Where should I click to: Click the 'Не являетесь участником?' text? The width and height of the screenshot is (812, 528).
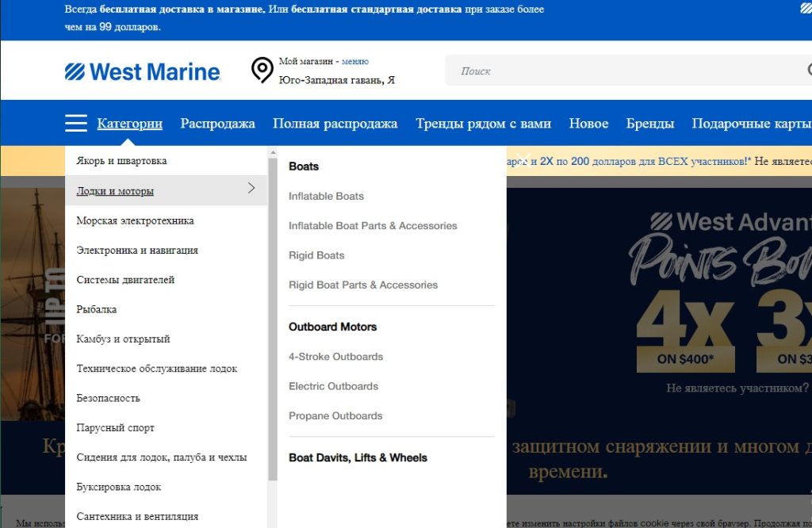[x=737, y=388]
